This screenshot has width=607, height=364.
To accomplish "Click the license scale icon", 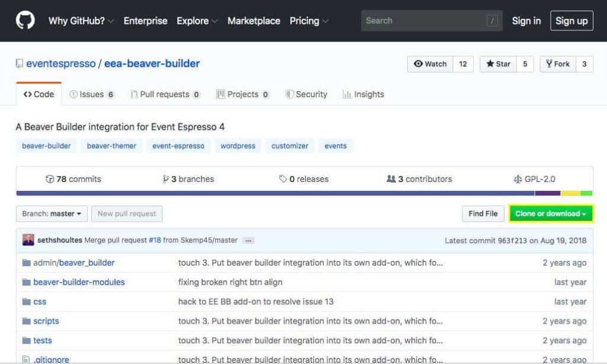I will coord(517,179).
